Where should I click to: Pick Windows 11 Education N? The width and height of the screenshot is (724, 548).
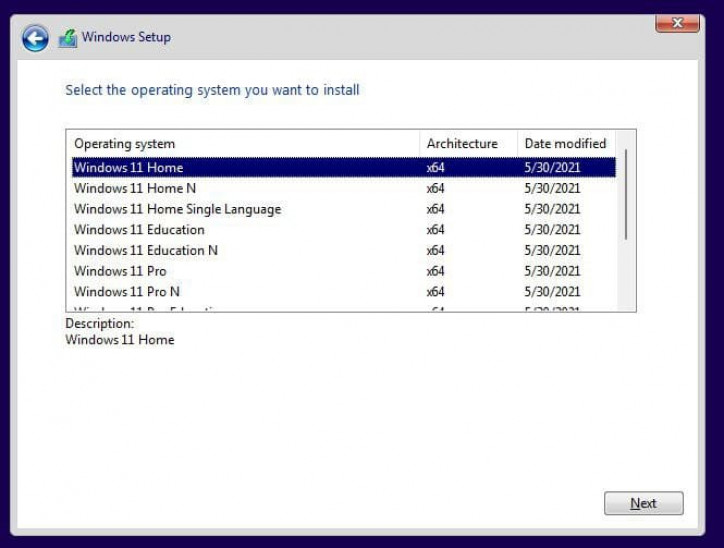click(x=344, y=250)
